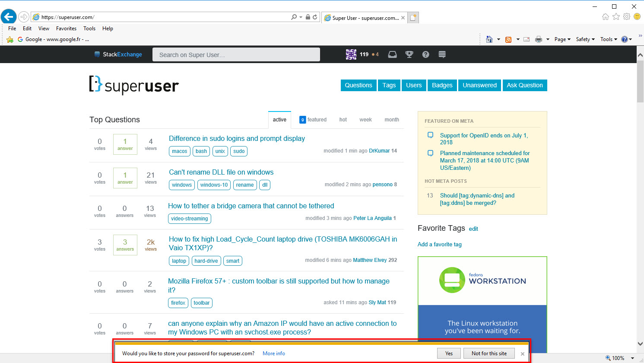Click Add to favorites bar star icon
644x363 pixels.
(10, 39)
